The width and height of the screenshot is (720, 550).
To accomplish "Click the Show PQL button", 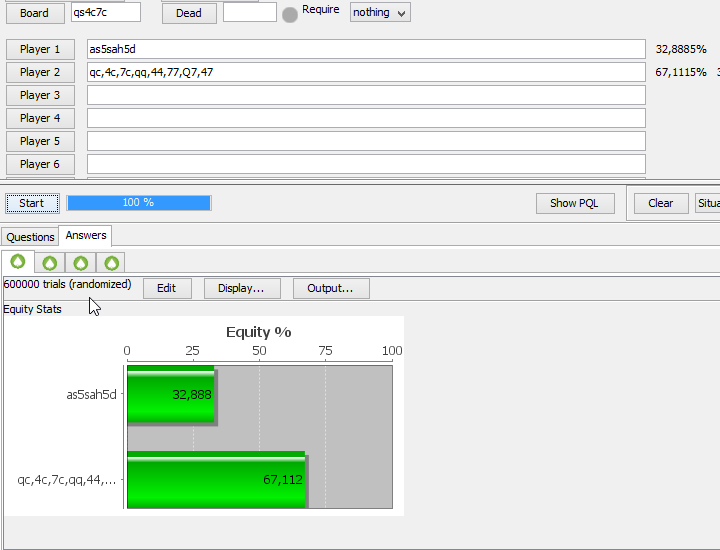I will pyautogui.click(x=575, y=203).
